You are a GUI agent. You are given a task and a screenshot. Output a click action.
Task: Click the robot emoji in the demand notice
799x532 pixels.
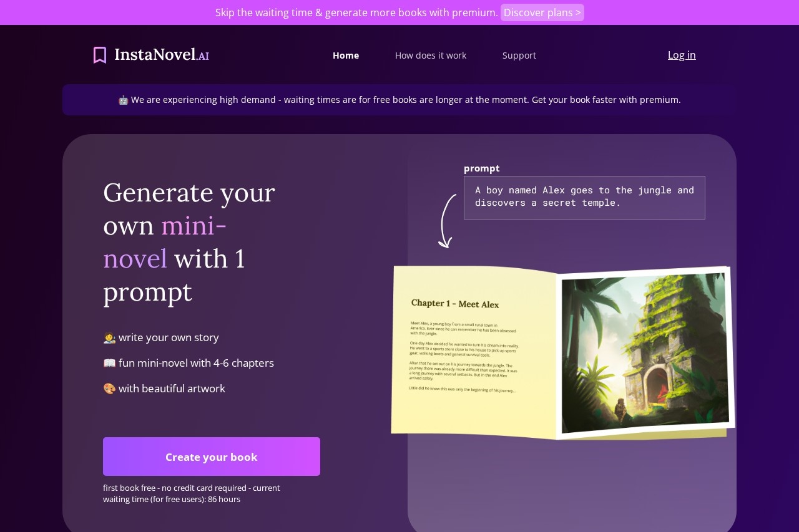click(123, 100)
